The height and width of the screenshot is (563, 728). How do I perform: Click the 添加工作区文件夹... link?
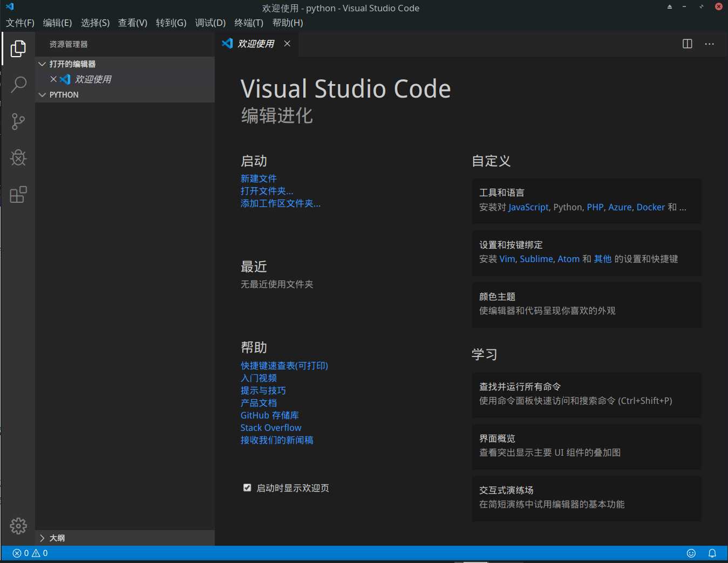281,203
